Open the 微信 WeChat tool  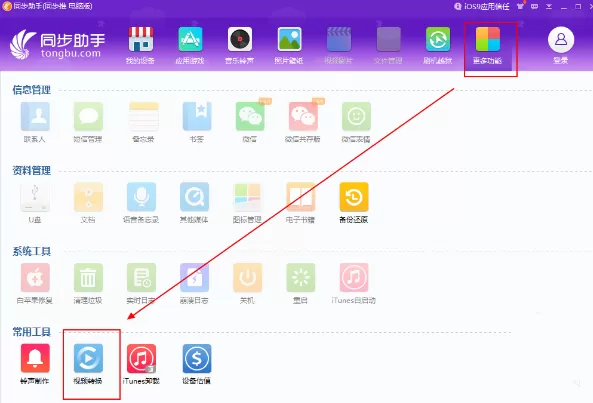pyautogui.click(x=250, y=122)
